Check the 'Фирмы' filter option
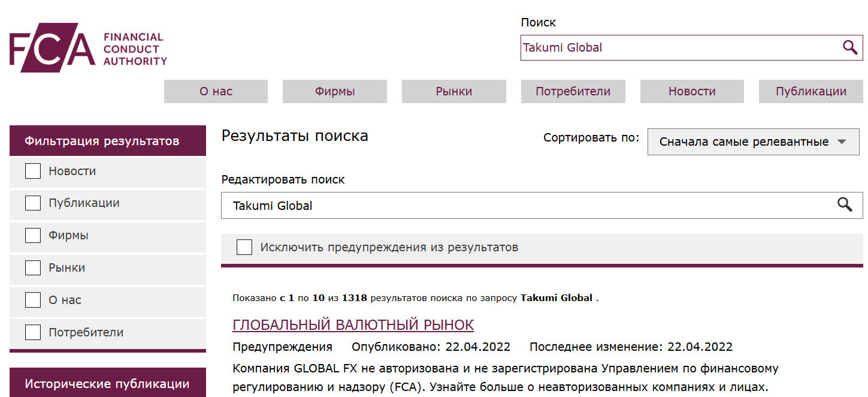 32,235
